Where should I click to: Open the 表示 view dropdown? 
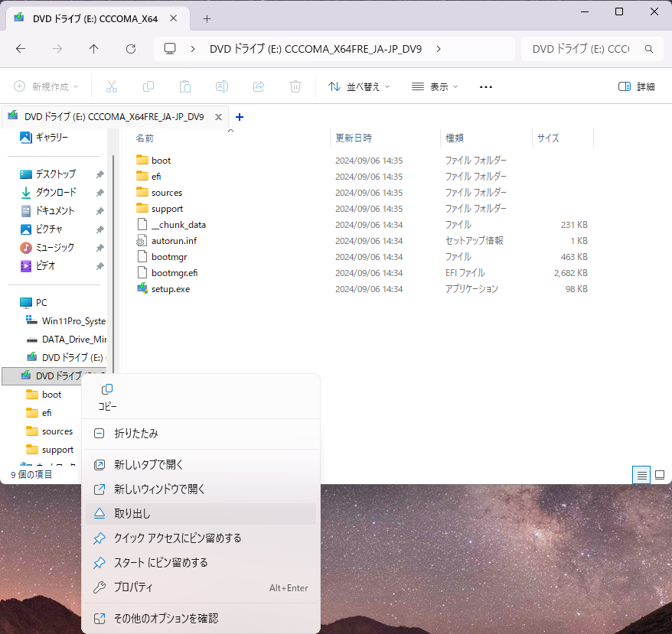coord(435,86)
